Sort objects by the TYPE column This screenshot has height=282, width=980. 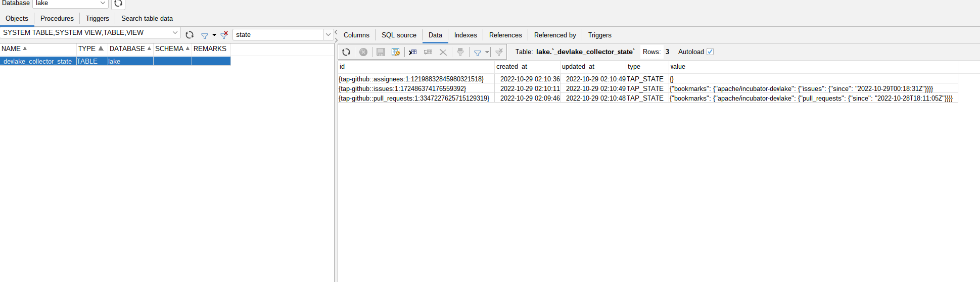tap(92, 49)
